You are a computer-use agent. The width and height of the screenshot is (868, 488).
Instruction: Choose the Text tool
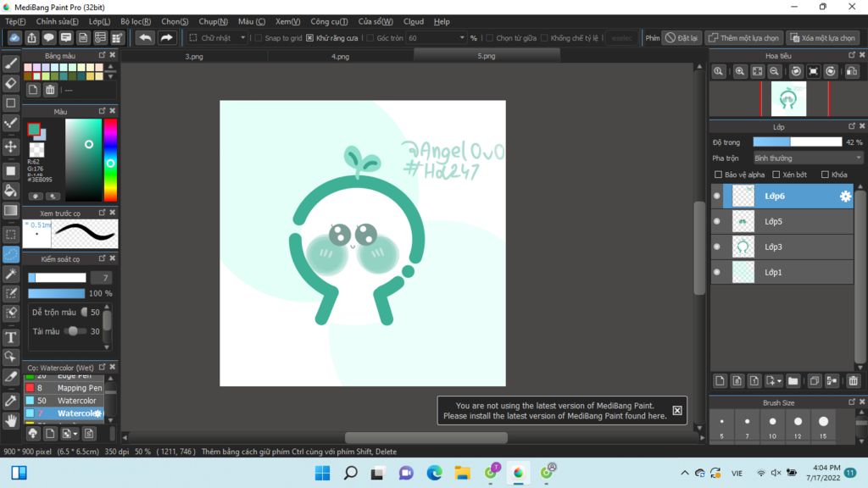[11, 337]
